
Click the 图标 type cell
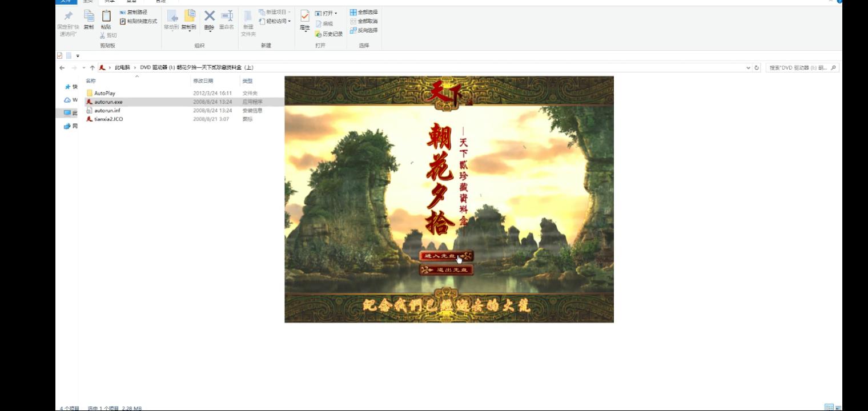pos(247,119)
